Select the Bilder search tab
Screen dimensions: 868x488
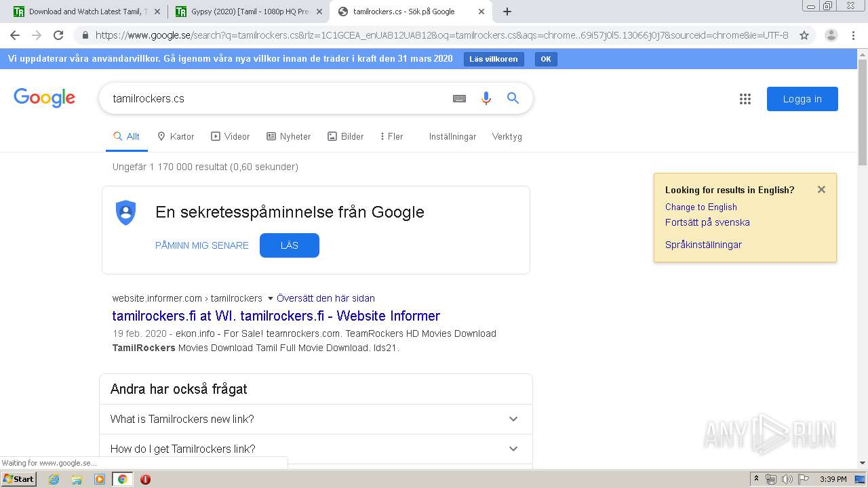click(346, 136)
